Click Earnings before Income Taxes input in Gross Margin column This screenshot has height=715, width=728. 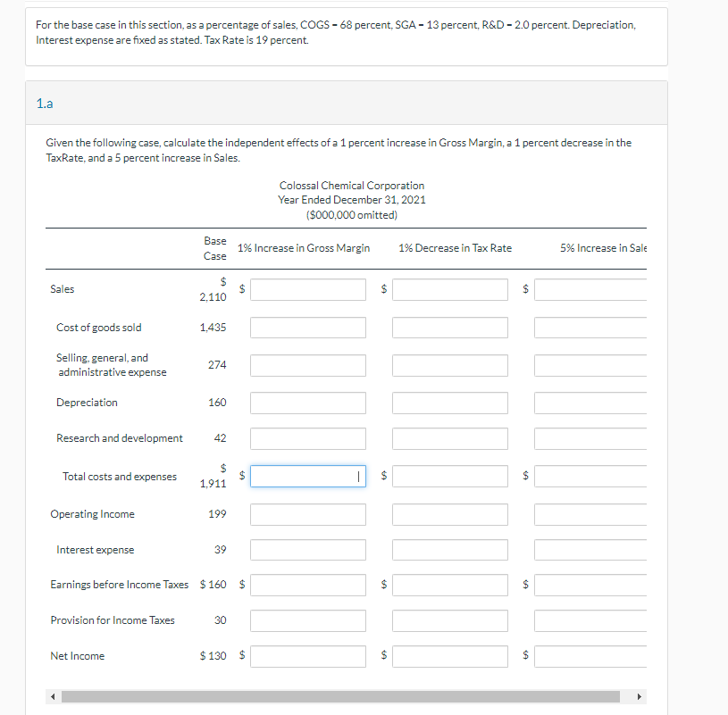308,585
